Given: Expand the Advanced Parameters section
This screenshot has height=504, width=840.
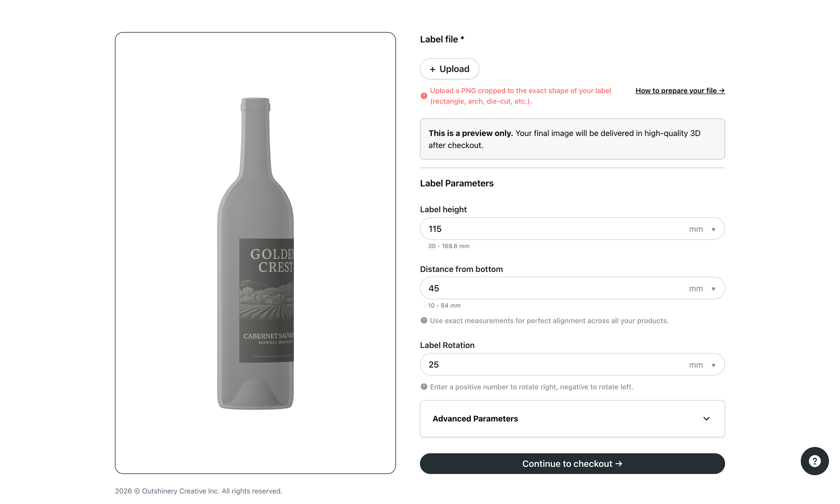Looking at the screenshot, I should [572, 419].
